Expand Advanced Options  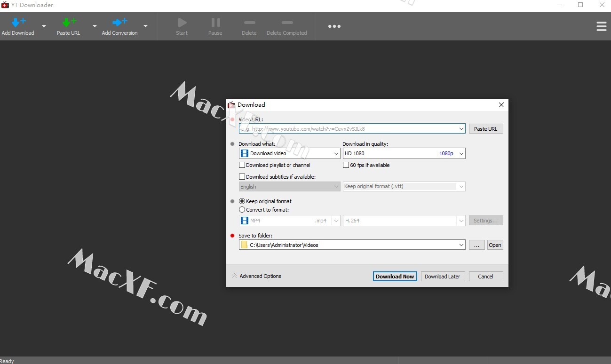[x=256, y=276]
